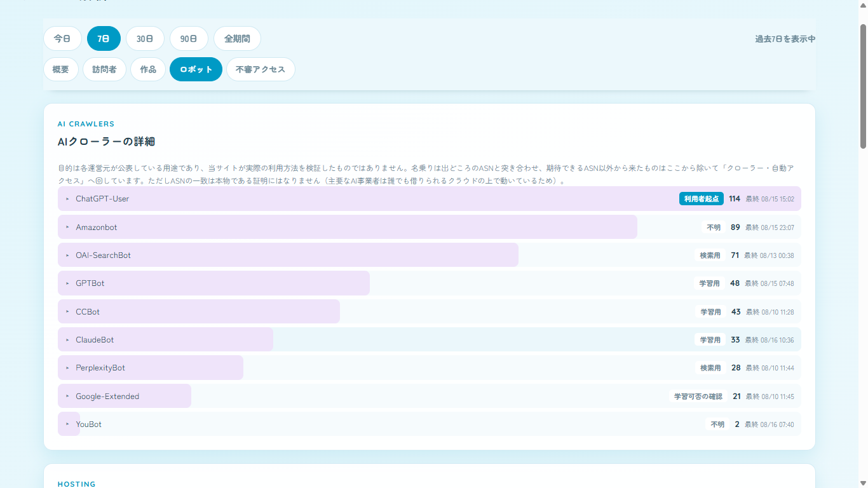Click the count 21 for Google-Extended

point(736,396)
